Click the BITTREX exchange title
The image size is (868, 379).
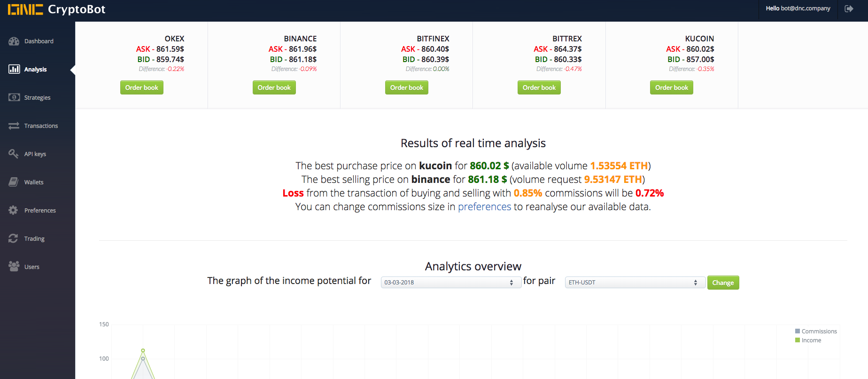(x=567, y=39)
